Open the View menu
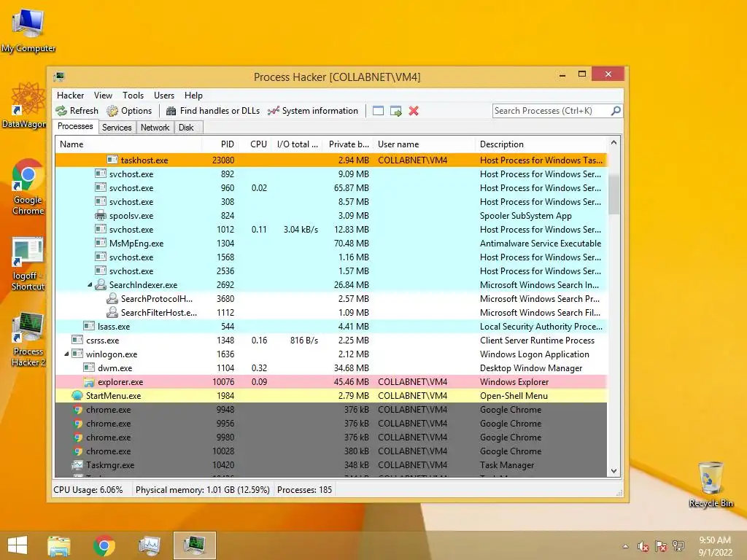The height and width of the screenshot is (560, 747). (x=103, y=96)
